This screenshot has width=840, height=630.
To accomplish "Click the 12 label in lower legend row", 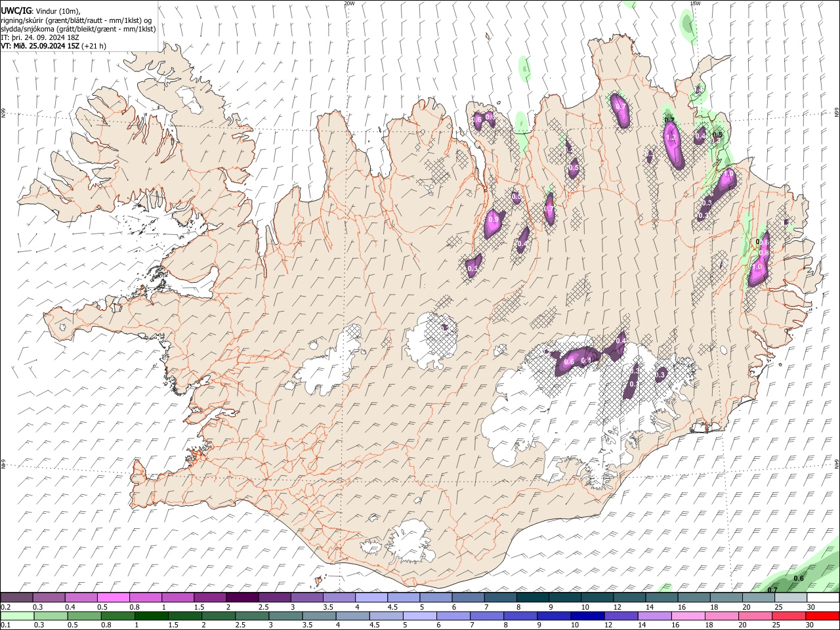I will pos(608,625).
